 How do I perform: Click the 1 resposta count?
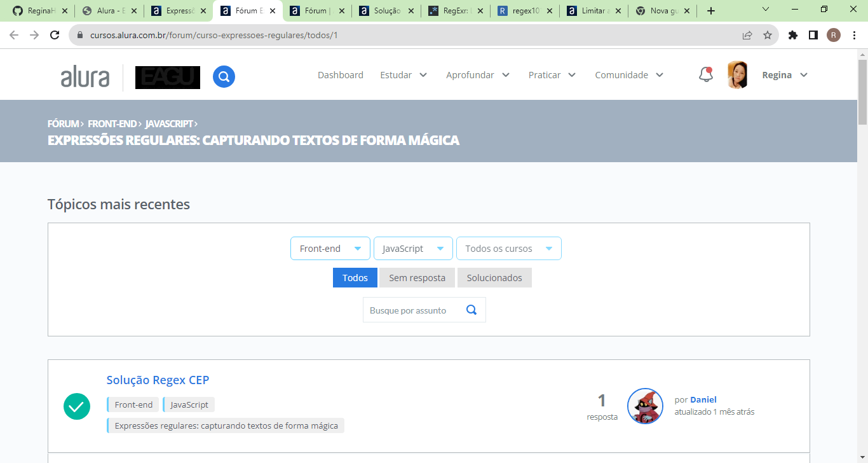click(x=602, y=406)
